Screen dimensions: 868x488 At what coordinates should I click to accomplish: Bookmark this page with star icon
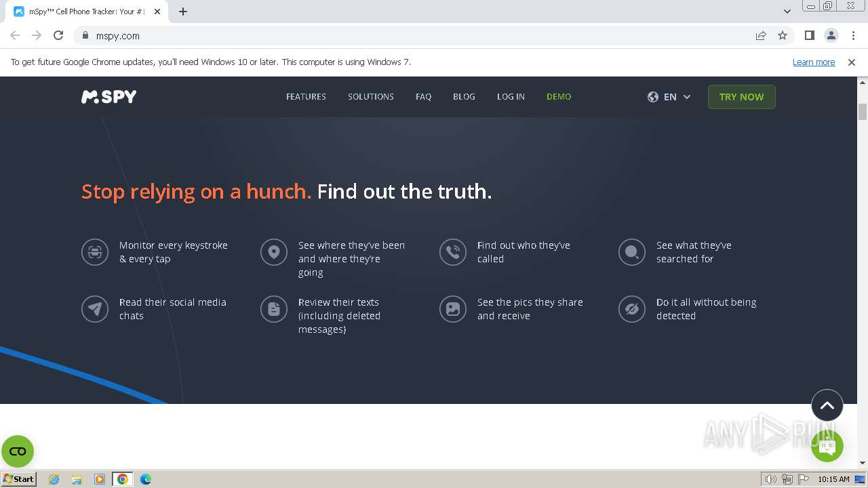[x=783, y=35]
